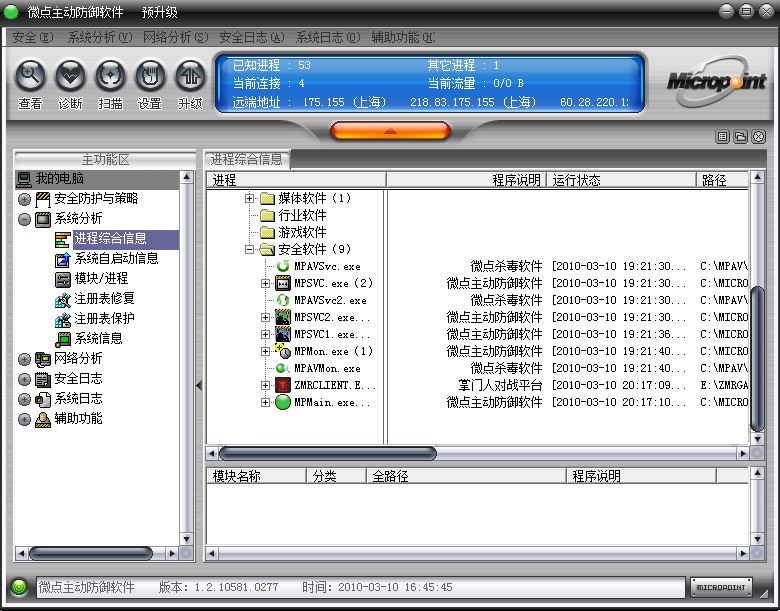Image resolution: width=780 pixels, height=611 pixels.
Task: Click the MICROPOINT button in status bar
Action: point(721,587)
